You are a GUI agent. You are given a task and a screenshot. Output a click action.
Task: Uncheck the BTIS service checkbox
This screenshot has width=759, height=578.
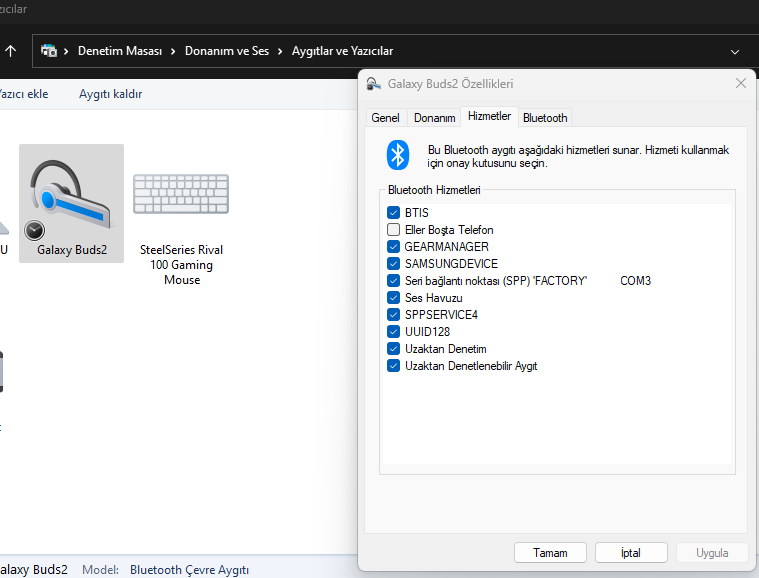pos(393,213)
